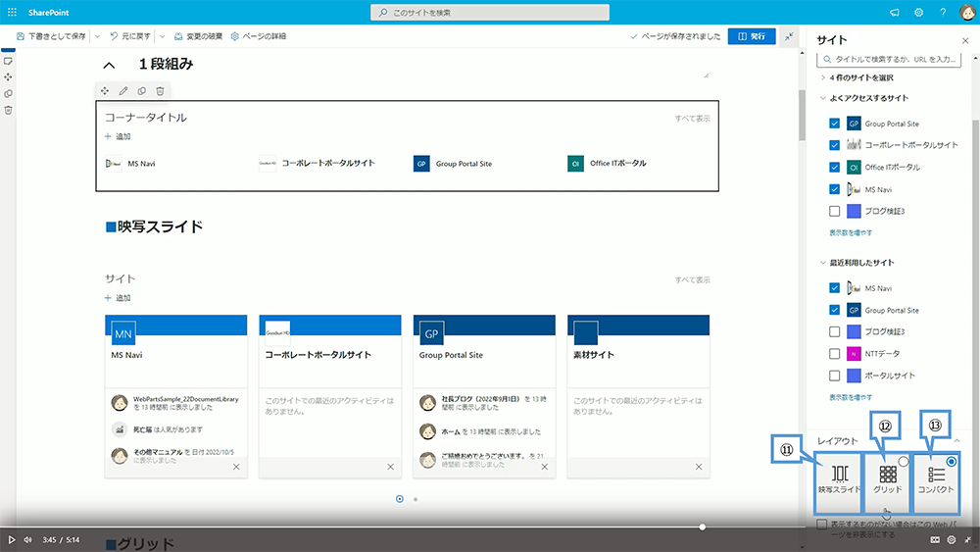Viewport: 980px width, 552px height.
Task: Click the delete web part trash icon
Action: point(160,90)
